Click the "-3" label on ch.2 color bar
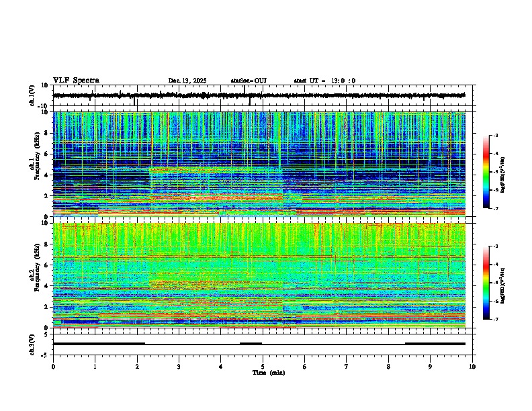The width and height of the screenshot is (532, 411). tap(496, 246)
